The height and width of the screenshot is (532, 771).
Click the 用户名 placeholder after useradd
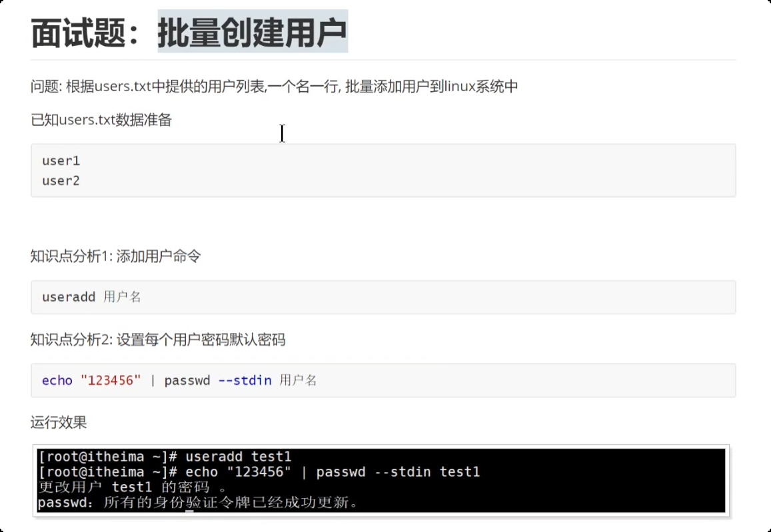[123, 297]
